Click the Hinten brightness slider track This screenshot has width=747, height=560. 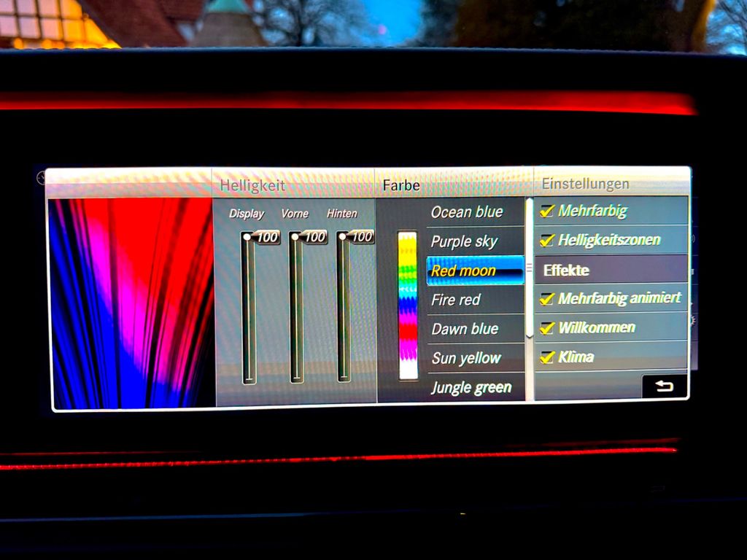[x=344, y=306]
